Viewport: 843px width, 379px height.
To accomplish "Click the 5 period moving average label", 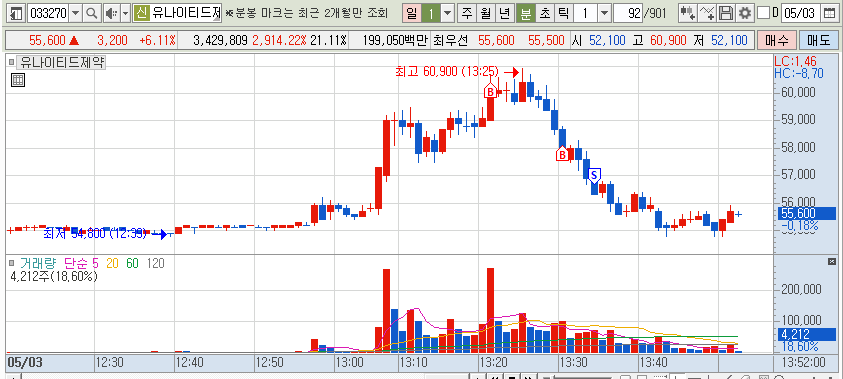I will coord(95,263).
